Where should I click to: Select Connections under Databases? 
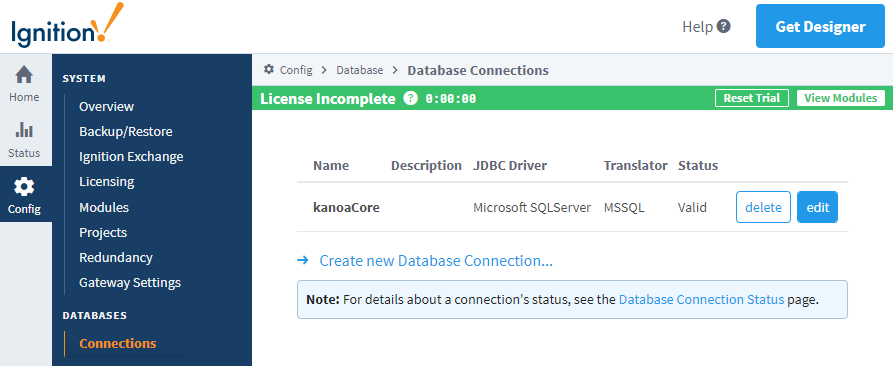[x=117, y=343]
